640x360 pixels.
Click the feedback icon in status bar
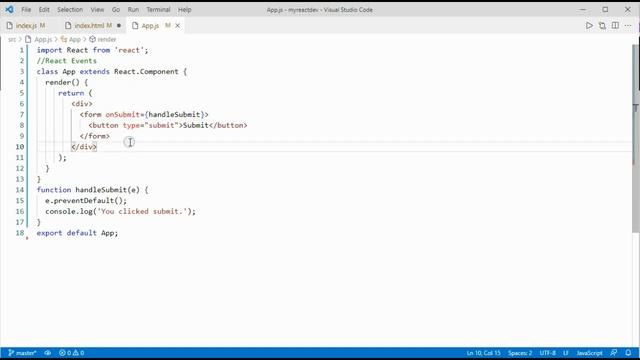[613, 353]
